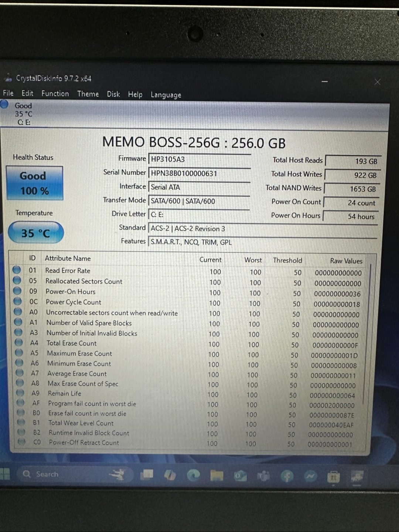The height and width of the screenshot is (532, 399).
Task: Click the Standard field ACS-2 | ACS-2 Revision 3
Action: click(x=263, y=229)
